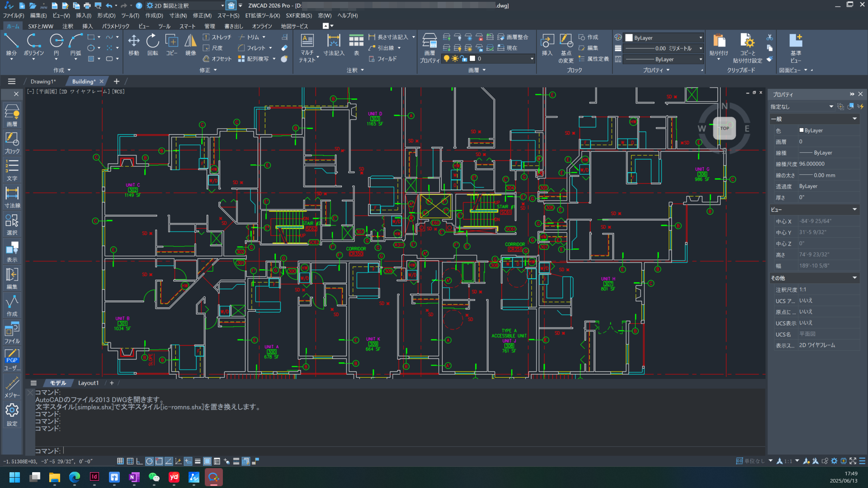
Task: Open Microsoft Edge from the taskbar
Action: click(x=75, y=477)
